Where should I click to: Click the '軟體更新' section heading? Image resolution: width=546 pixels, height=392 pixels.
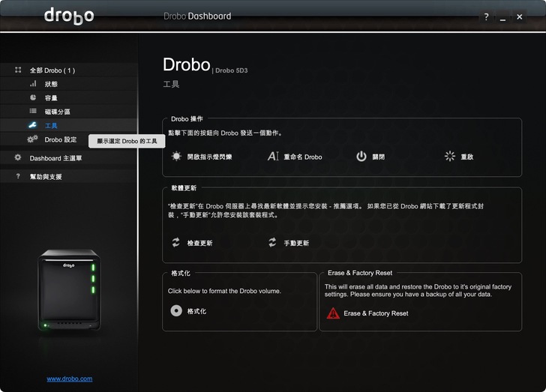(184, 188)
